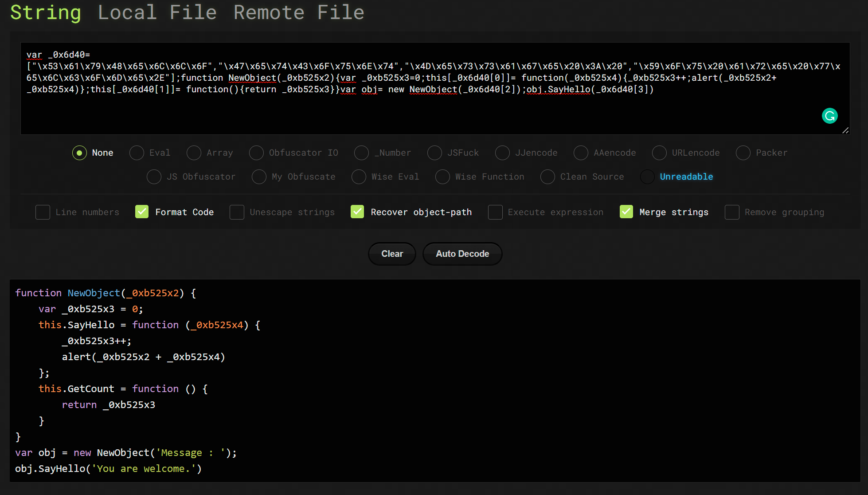The image size is (868, 495).
Task: Select the URLencode decoder radio
Action: 659,153
